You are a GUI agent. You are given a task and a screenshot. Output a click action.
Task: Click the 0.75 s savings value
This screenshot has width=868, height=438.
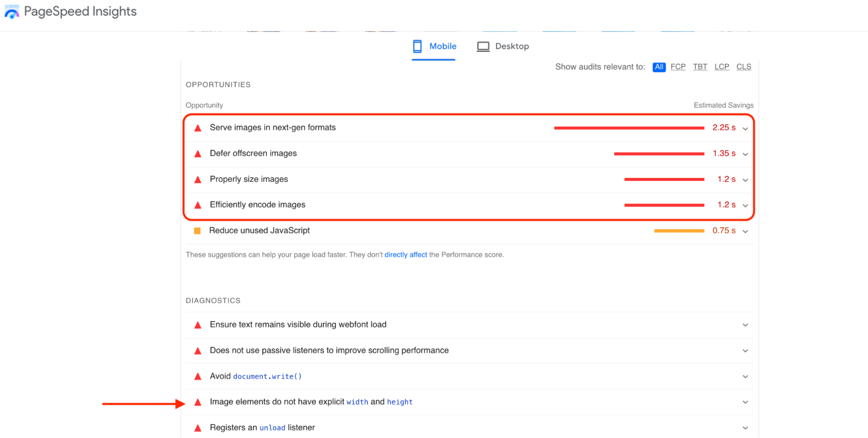point(724,231)
